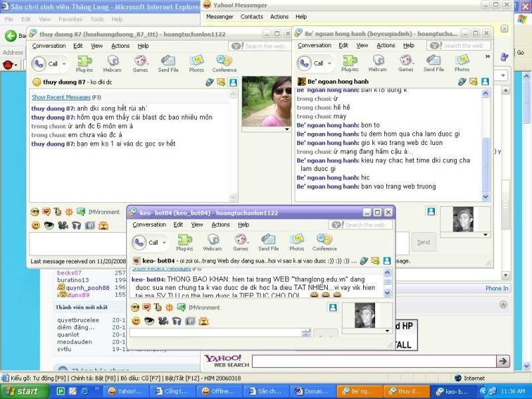The height and width of the screenshot is (399, 532).
Task: Click scroll up arrow in keo-bot04 chat
Action: pyautogui.click(x=387, y=273)
